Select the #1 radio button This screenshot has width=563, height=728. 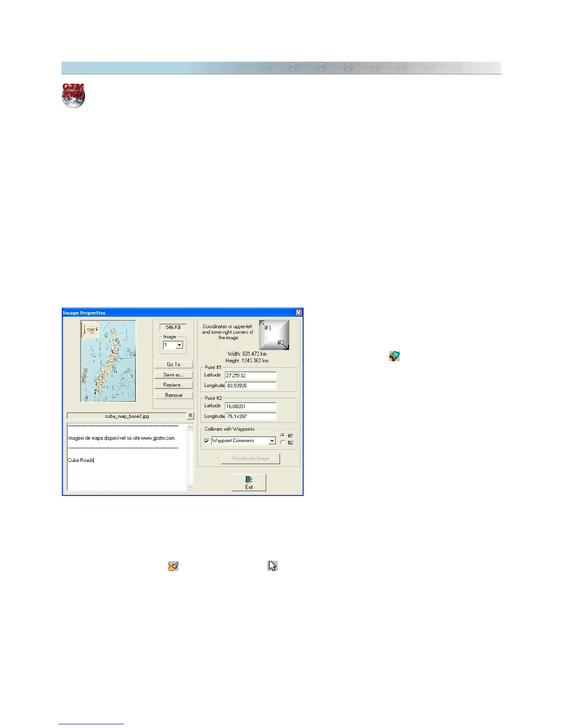[282, 435]
